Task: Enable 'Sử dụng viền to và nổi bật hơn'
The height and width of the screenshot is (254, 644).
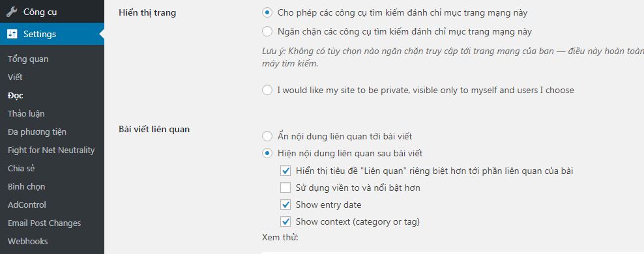Action: [x=285, y=188]
